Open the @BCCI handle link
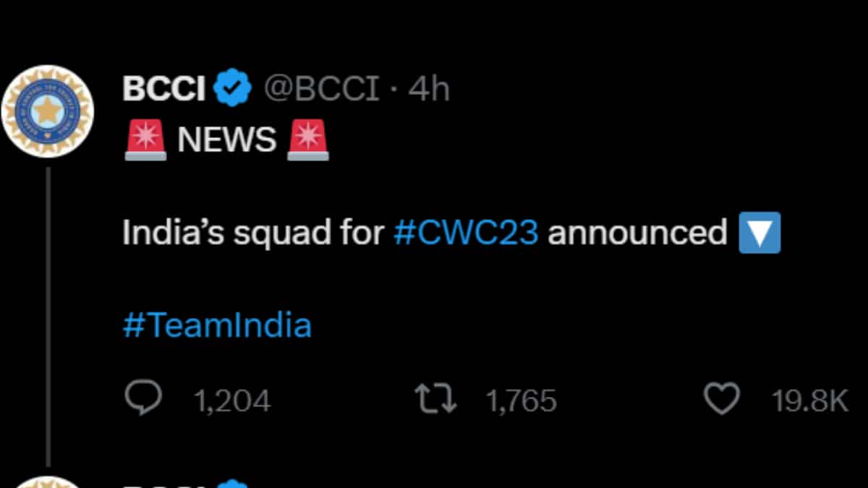This screenshot has height=488, width=868. [x=320, y=90]
